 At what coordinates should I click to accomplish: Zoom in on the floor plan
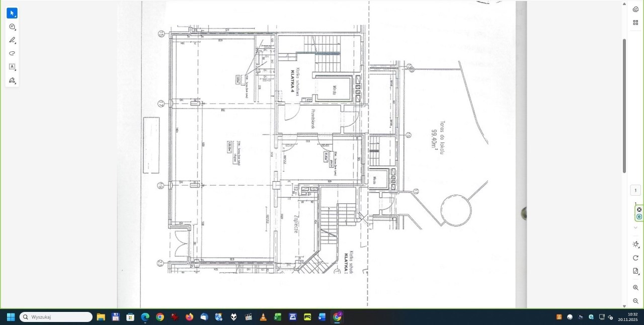coord(635,288)
